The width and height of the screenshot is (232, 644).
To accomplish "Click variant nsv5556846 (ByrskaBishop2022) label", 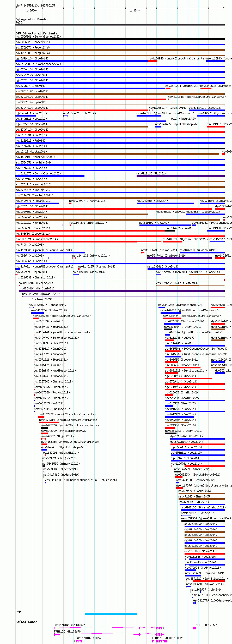I will click(38, 37).
